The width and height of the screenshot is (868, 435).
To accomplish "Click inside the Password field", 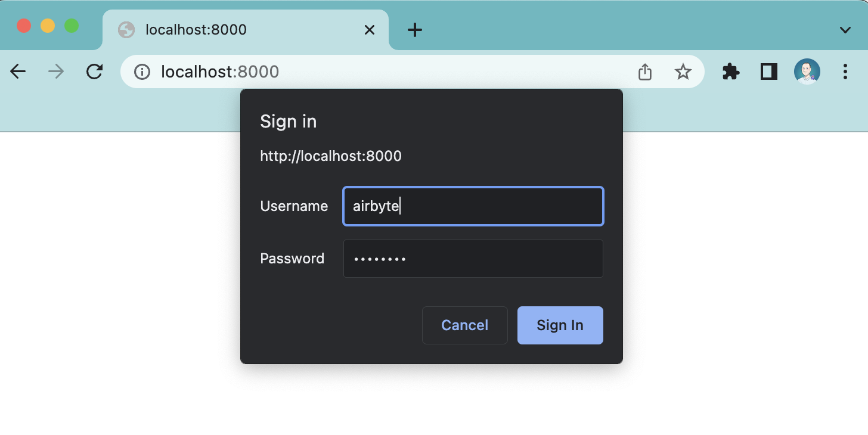I will point(473,259).
